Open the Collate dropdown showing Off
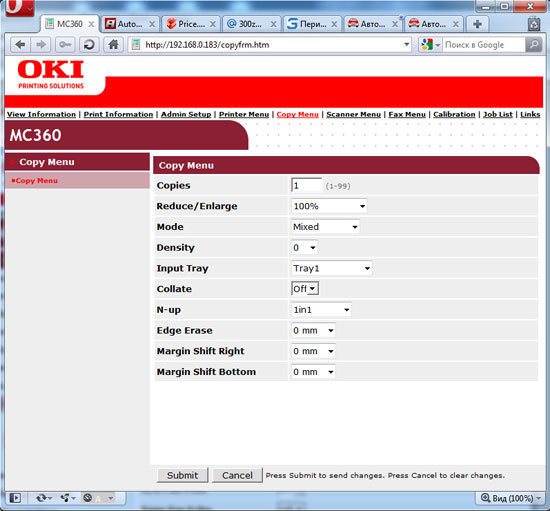The image size is (550, 511). pos(305,289)
